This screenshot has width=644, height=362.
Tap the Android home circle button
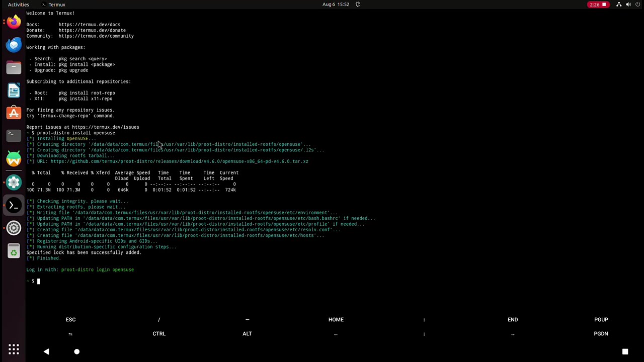click(x=76, y=351)
